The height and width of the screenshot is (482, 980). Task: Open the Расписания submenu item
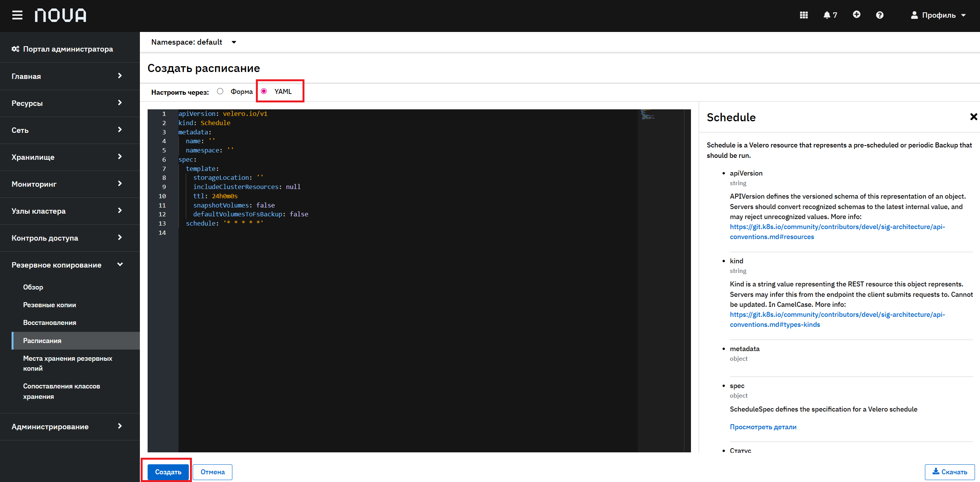click(x=76, y=341)
